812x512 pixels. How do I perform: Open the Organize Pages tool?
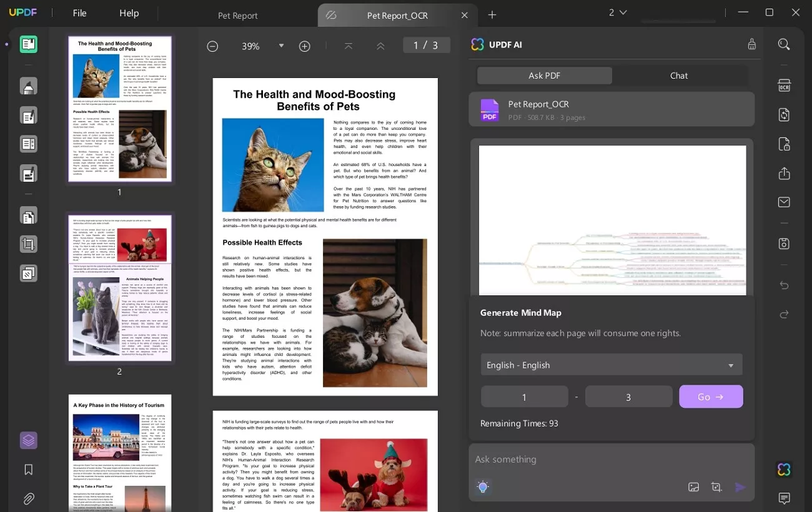pos(29,215)
